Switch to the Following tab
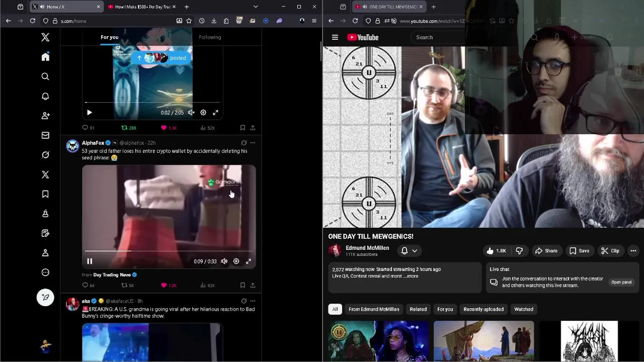The image size is (644, 362). pyautogui.click(x=210, y=37)
